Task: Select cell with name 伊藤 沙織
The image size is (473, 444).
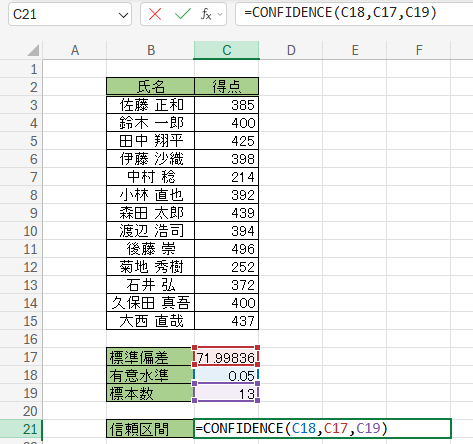Action: [150, 159]
